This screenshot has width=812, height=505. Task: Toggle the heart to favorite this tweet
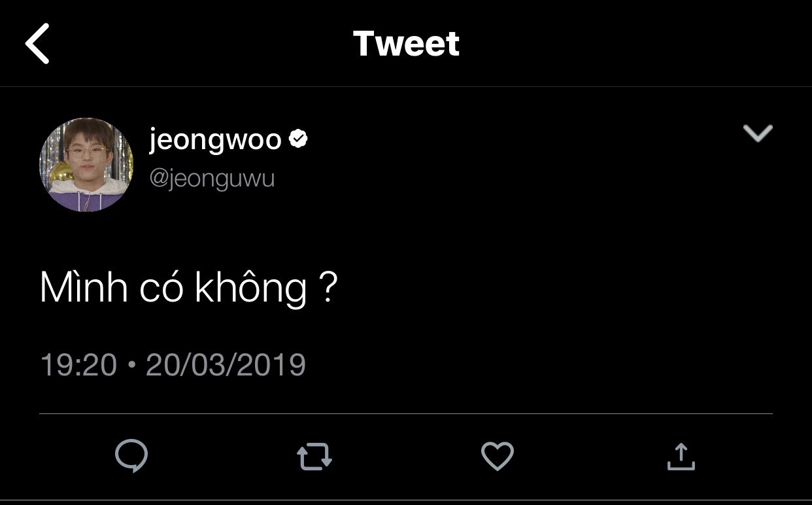point(498,457)
